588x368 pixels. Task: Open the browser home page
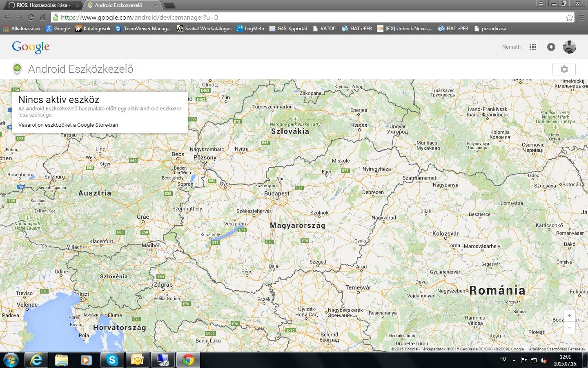pos(42,18)
